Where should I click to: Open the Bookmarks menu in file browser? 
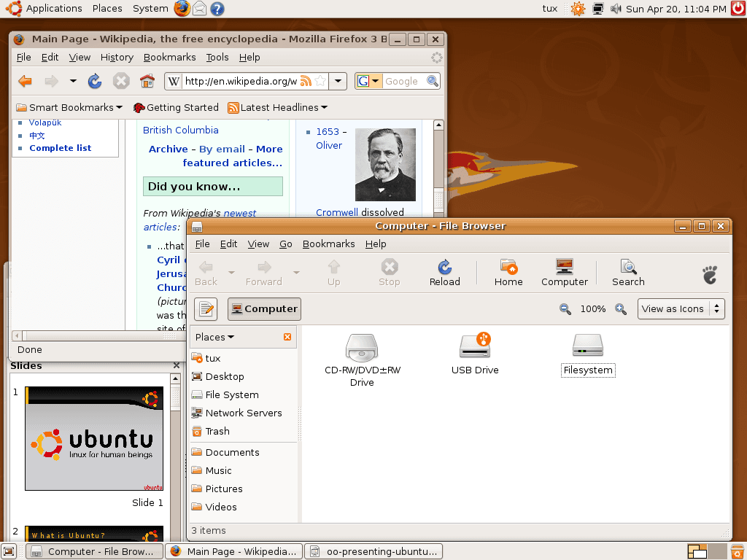pyautogui.click(x=328, y=244)
